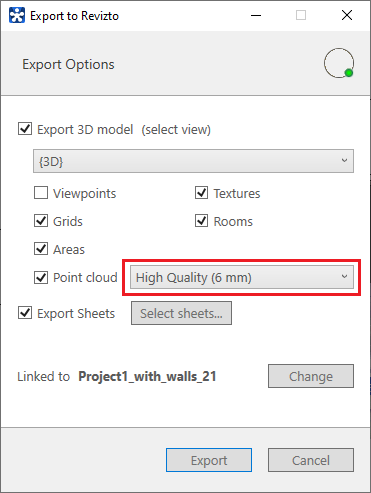Click the disabled maximize window icon
Viewport: 371px width, 493px height.
[x=301, y=15]
